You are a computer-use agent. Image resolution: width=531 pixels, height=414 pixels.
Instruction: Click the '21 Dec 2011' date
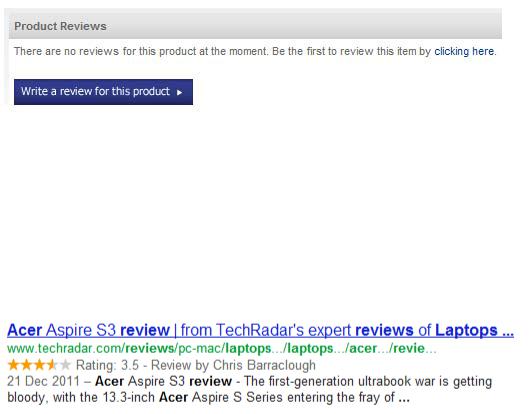(43, 381)
